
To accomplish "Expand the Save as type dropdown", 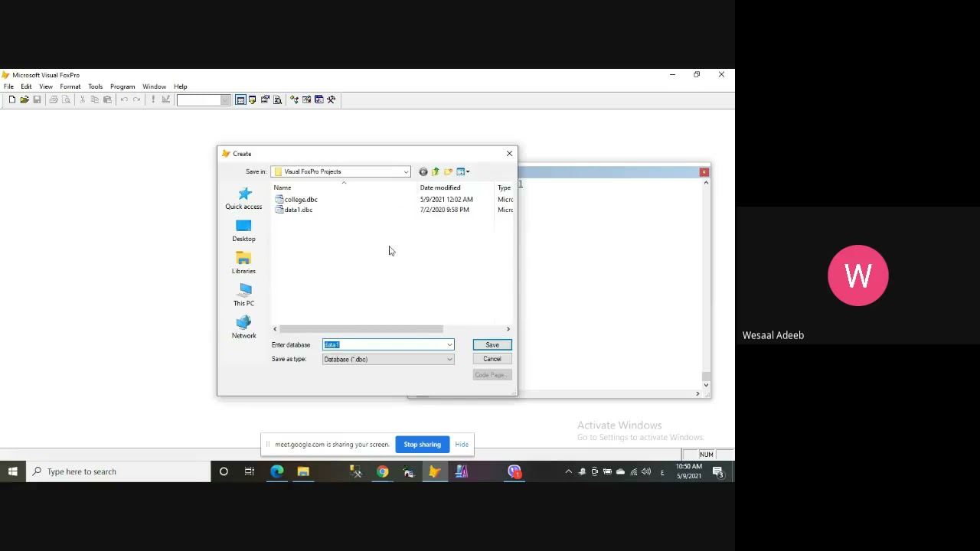I will pyautogui.click(x=449, y=359).
